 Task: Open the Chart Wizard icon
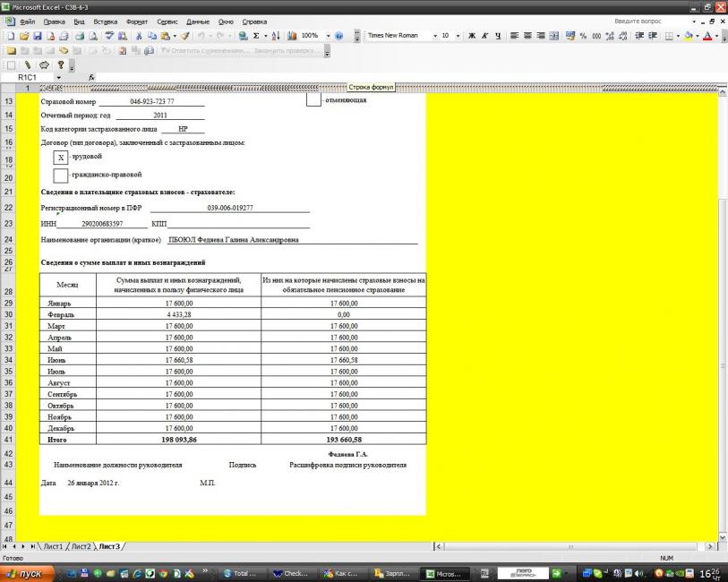pyautogui.click(x=290, y=36)
